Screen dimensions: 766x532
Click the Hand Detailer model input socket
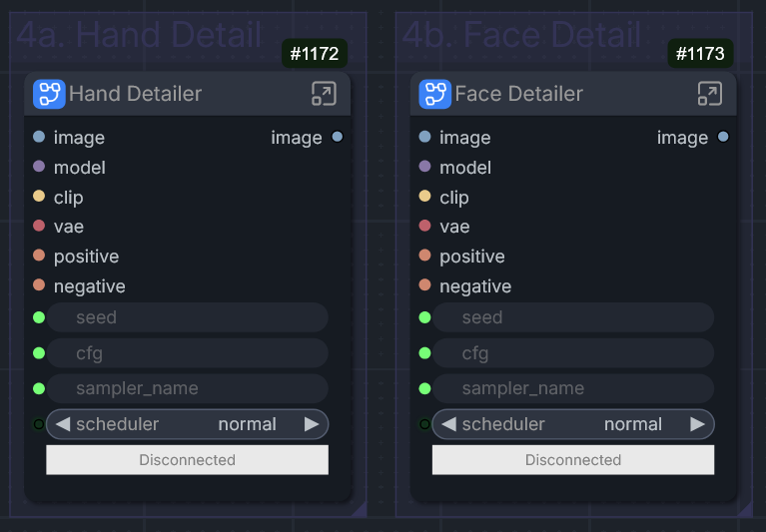click(39, 167)
